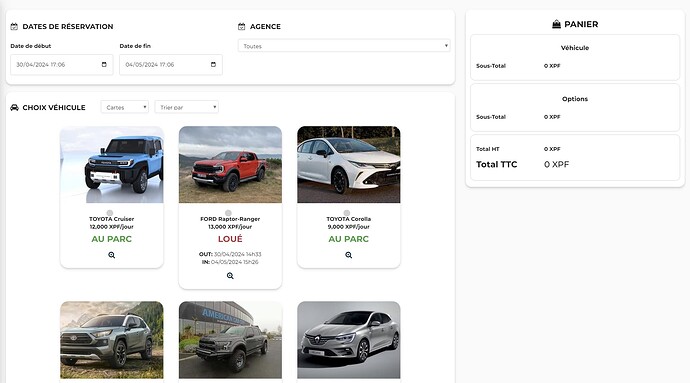This screenshot has height=383, width=690.
Task: Click the Date de début input field
Action: pyautogui.click(x=62, y=65)
